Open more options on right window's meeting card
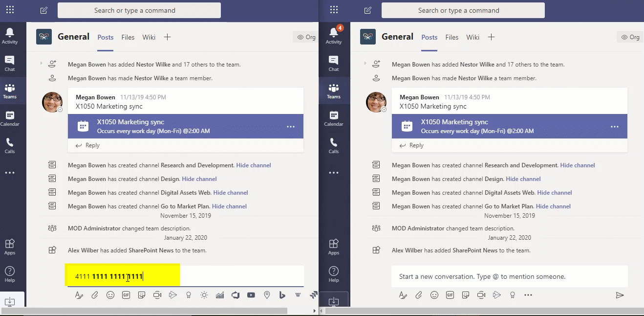 (x=615, y=127)
